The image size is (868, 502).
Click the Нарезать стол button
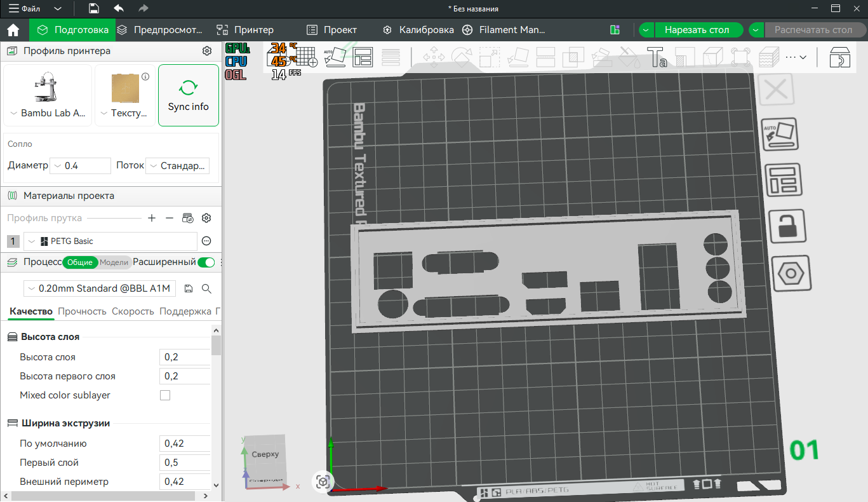click(x=697, y=30)
